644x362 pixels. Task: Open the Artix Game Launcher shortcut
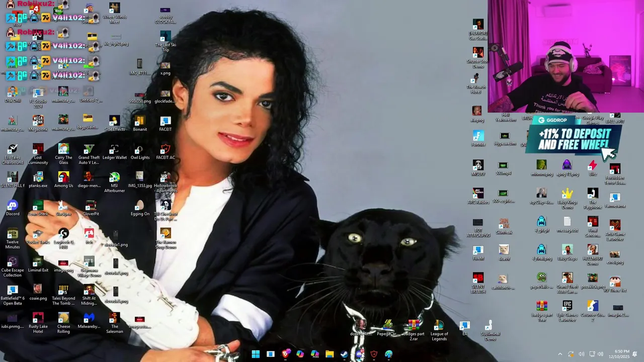(x=615, y=230)
